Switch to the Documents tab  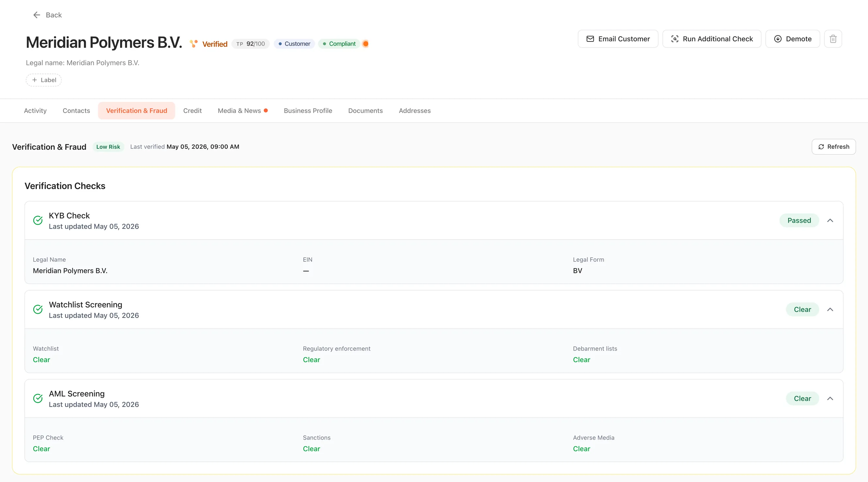(365, 111)
